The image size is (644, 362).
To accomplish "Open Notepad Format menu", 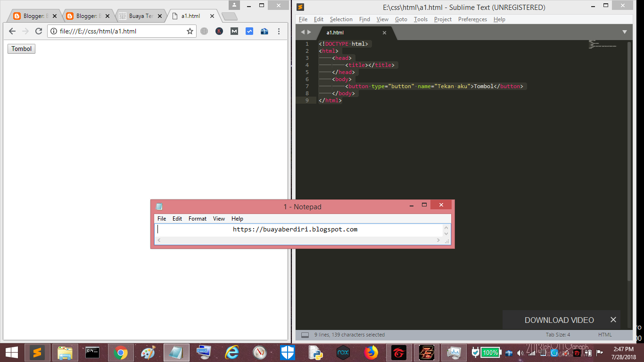I will 198,219.
